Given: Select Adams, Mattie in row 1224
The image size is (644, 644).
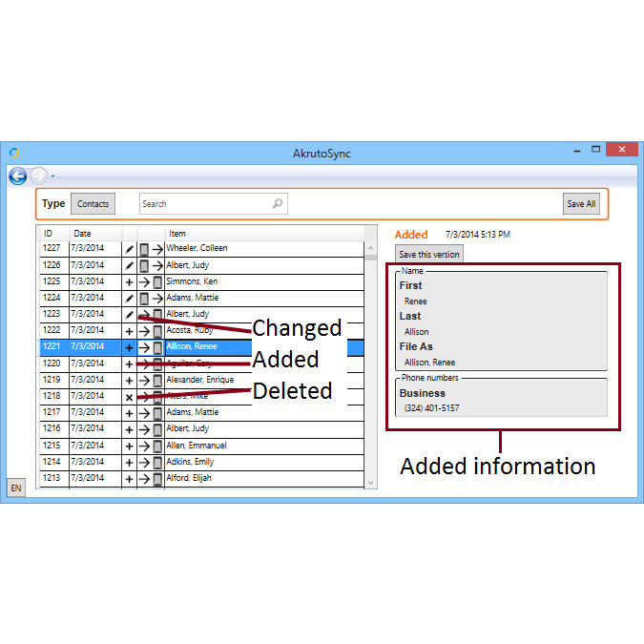Looking at the screenshot, I should [x=201, y=299].
